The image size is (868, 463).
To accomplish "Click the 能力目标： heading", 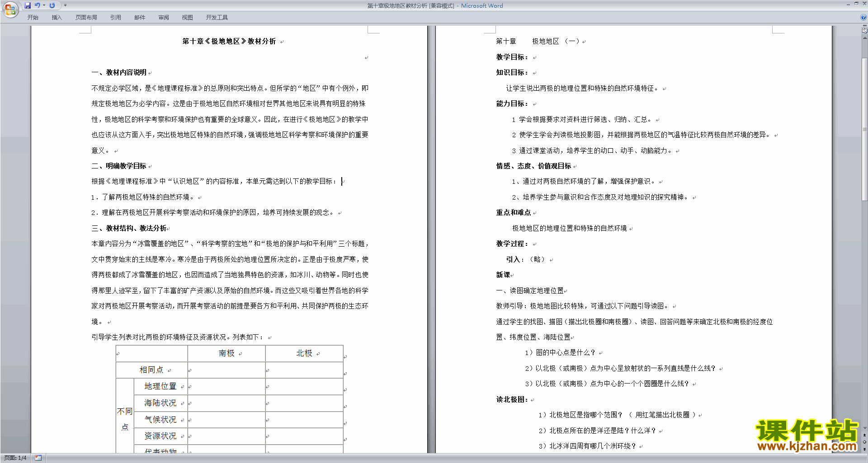I will [513, 103].
